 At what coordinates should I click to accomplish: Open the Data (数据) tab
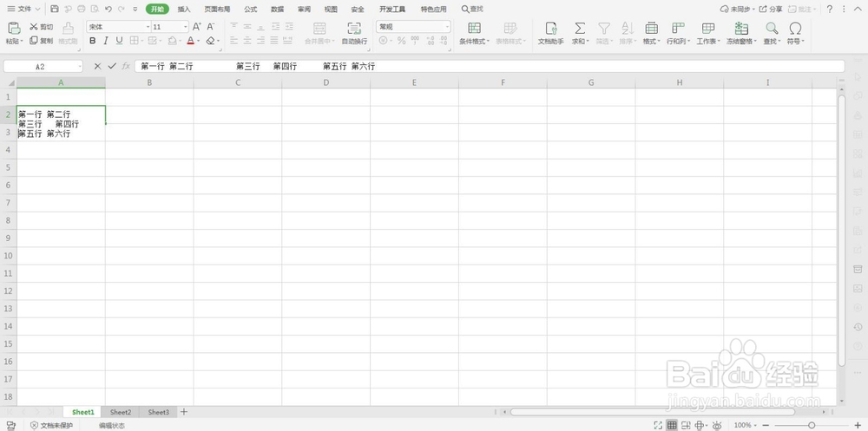[278, 9]
